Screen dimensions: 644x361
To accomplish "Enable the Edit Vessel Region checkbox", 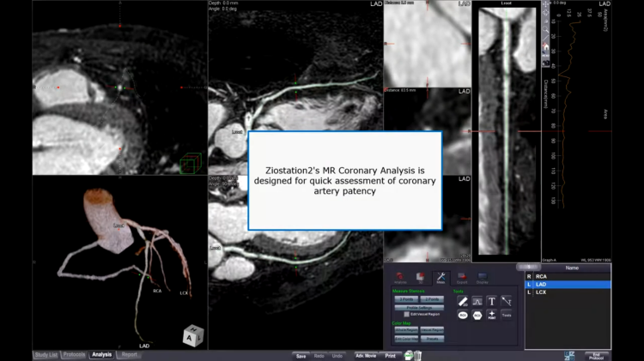I will (x=407, y=314).
